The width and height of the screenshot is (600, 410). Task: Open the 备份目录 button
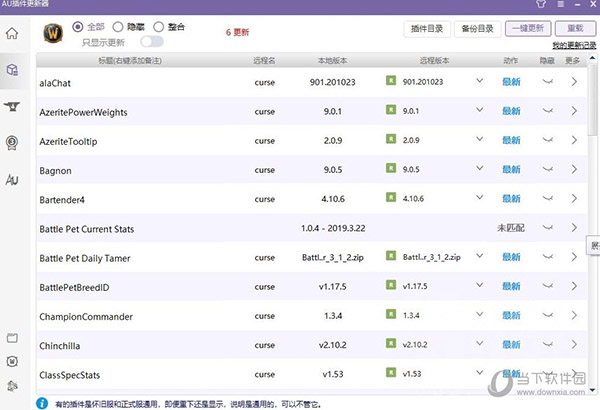coord(478,29)
